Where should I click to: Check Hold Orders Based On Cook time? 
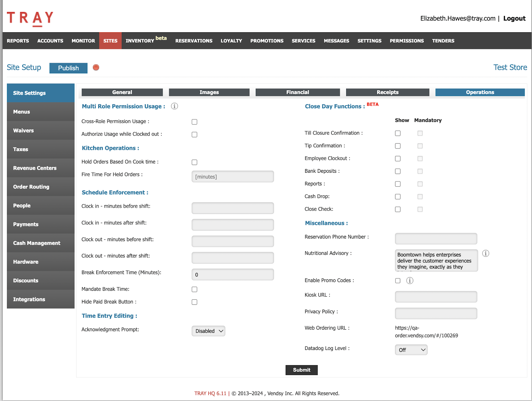[194, 162]
